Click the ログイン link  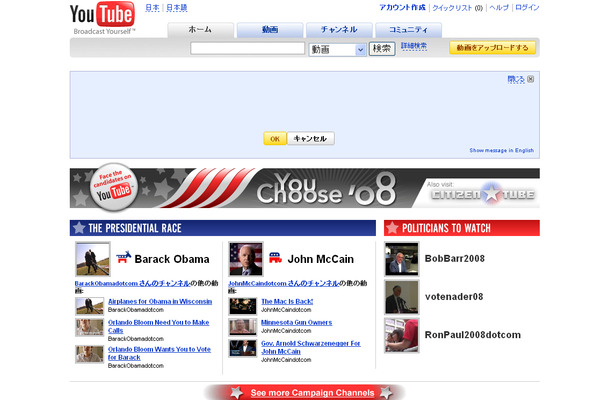pyautogui.click(x=527, y=7)
